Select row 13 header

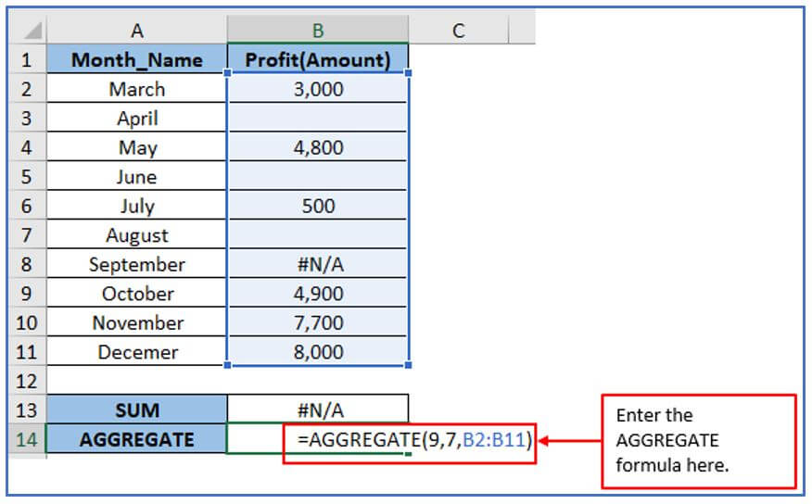click(27, 409)
